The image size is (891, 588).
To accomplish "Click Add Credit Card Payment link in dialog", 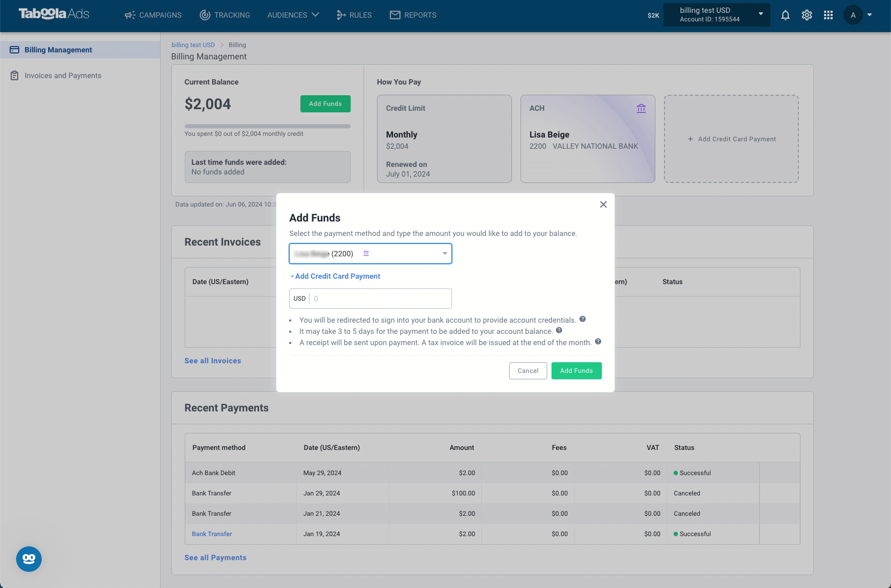I will point(335,276).
